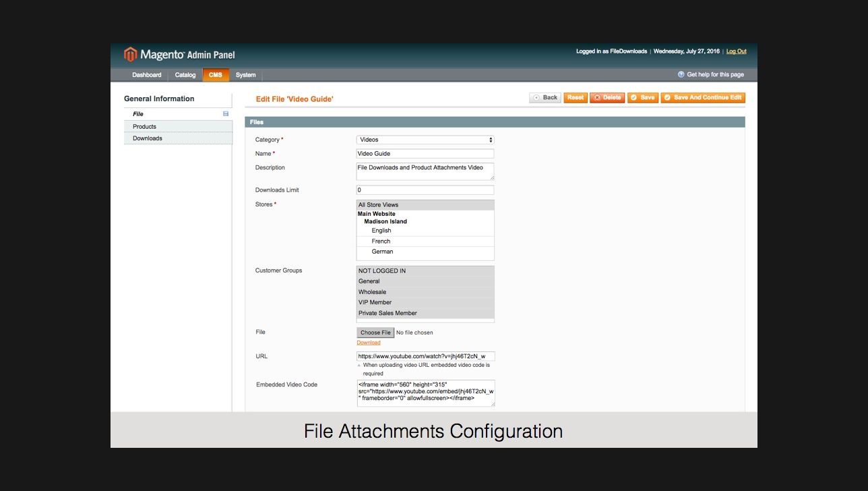Click the Log Out link
The width and height of the screenshot is (868, 491).
(x=736, y=51)
